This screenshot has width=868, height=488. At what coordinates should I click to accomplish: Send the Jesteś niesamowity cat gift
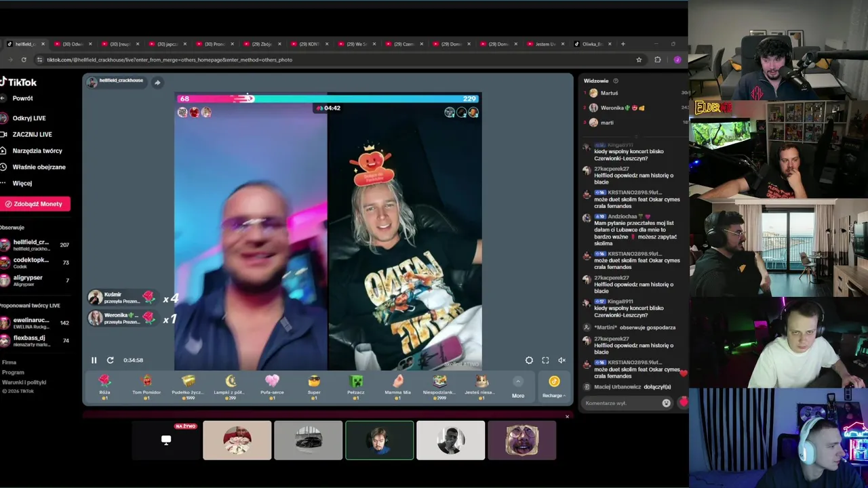click(x=481, y=386)
